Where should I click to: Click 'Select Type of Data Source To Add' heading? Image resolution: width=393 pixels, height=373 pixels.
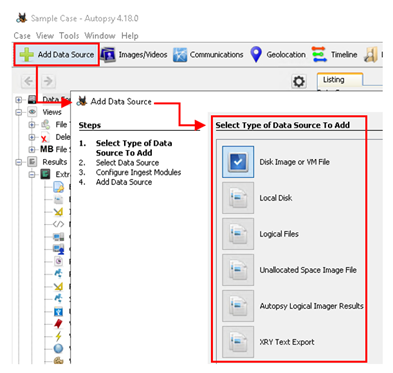pyautogui.click(x=282, y=125)
